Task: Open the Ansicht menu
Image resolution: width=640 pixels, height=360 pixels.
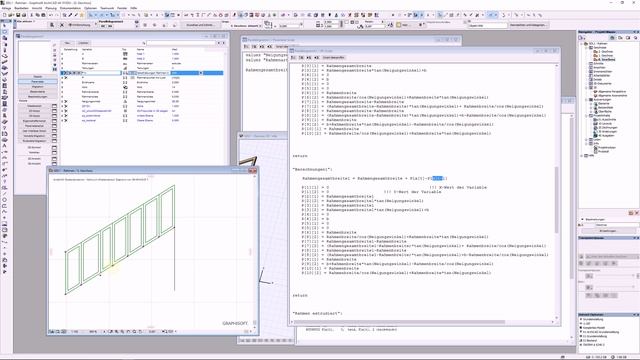Action: point(37,8)
